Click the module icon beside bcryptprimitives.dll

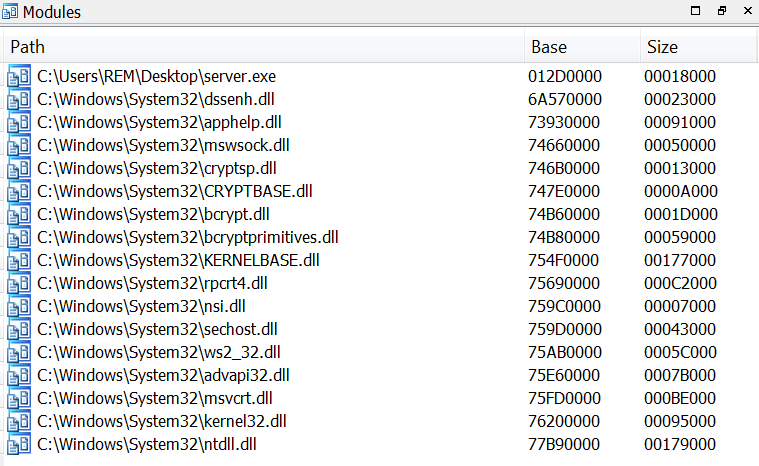[19, 237]
